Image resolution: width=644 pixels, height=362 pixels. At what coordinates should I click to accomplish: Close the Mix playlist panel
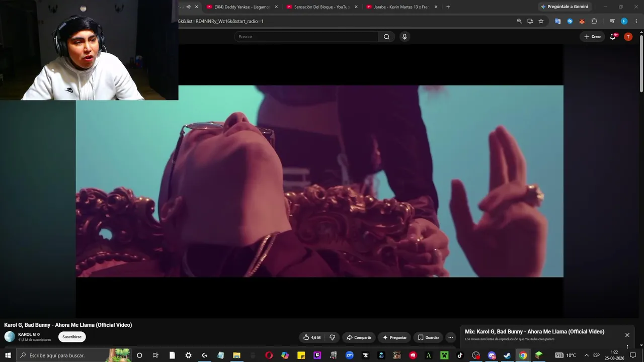627,335
